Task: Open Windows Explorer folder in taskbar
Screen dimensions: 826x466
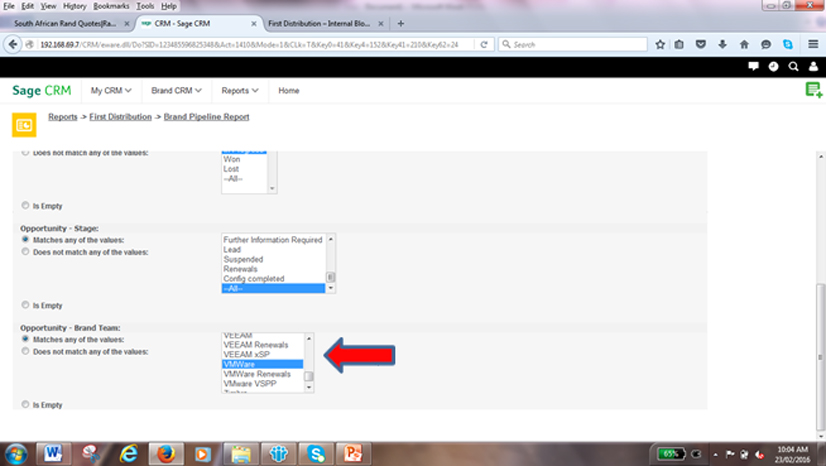Action: point(241,453)
